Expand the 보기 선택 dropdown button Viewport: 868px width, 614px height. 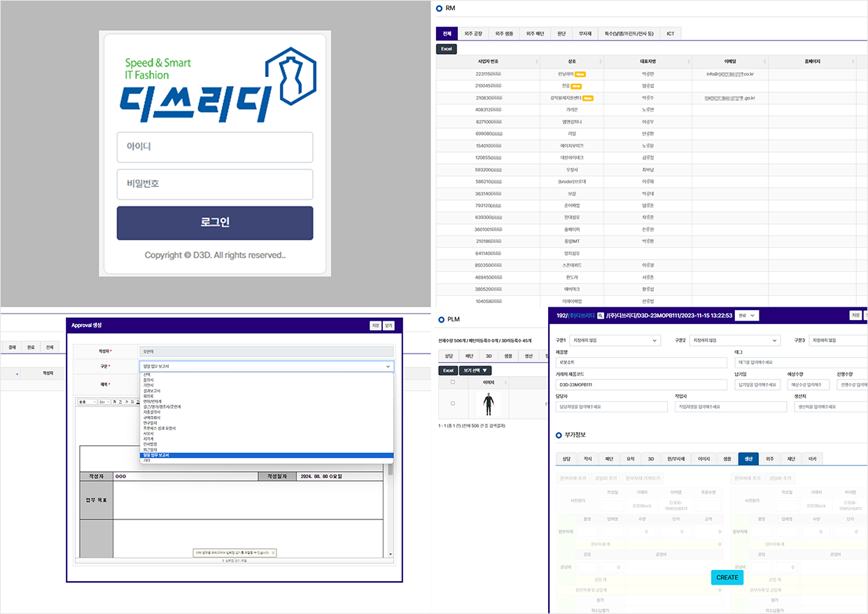(475, 370)
